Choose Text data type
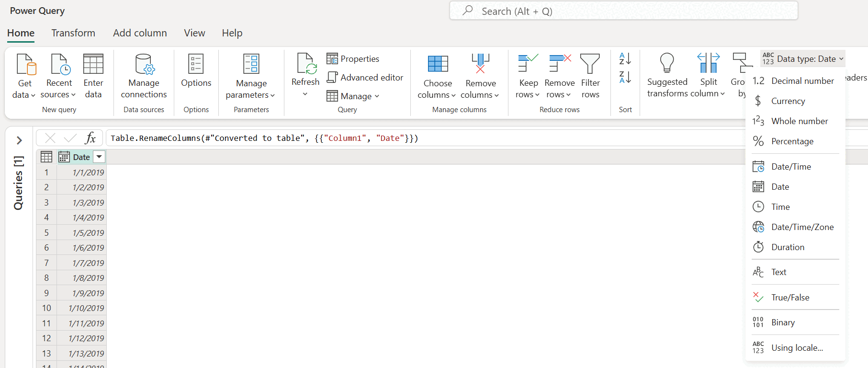 click(795, 272)
